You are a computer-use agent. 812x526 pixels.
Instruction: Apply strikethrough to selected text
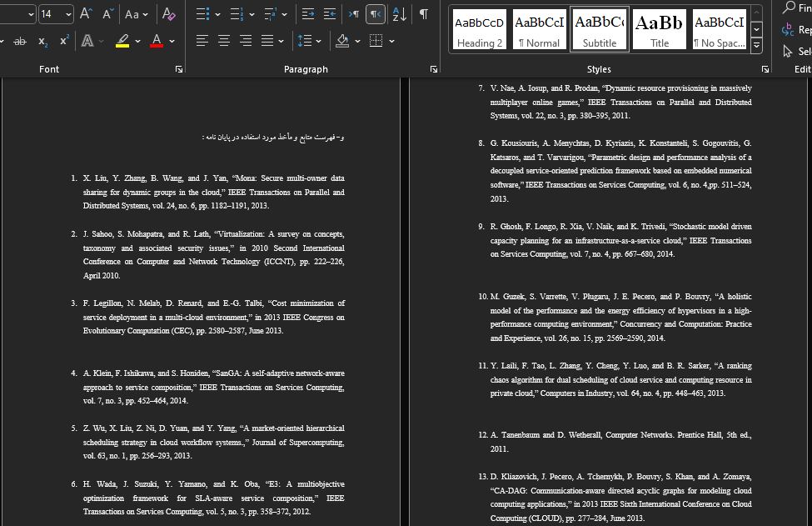[20, 41]
